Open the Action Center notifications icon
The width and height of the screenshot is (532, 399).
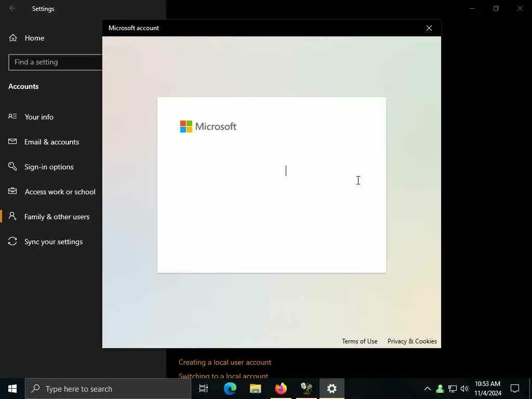click(515, 389)
